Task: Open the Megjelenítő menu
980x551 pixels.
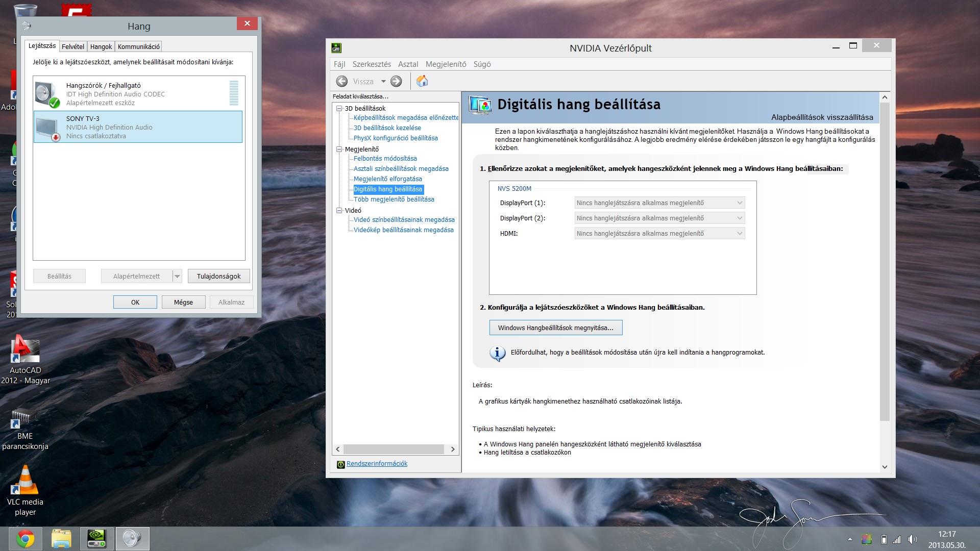Action: [x=446, y=64]
